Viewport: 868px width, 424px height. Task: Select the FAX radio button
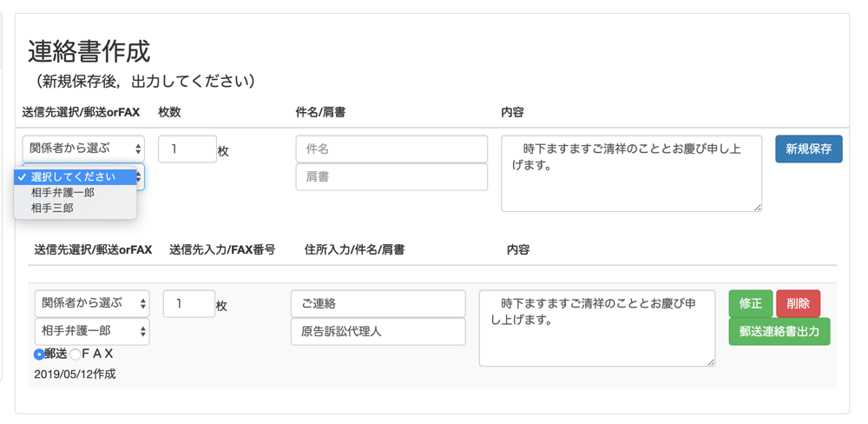(76, 354)
